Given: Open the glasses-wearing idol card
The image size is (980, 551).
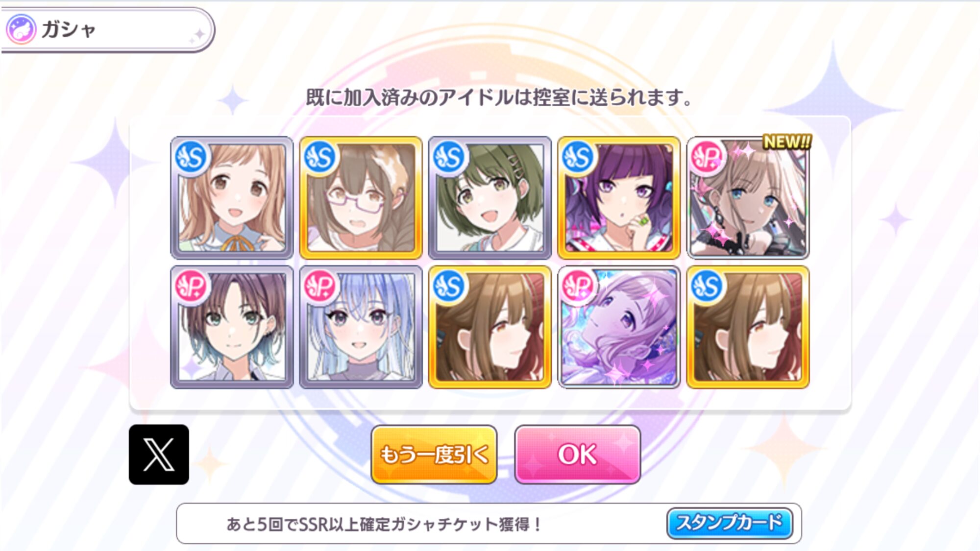Looking at the screenshot, I should tap(361, 198).
